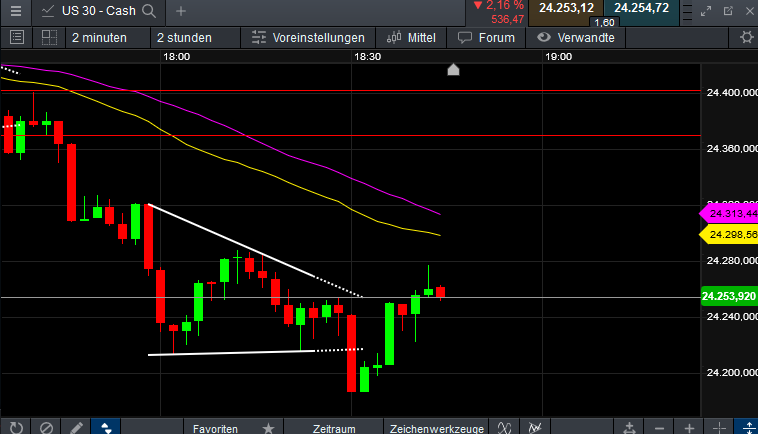Open the hamburger main menu
Image resolution: width=758 pixels, height=434 pixels.
pos(15,11)
